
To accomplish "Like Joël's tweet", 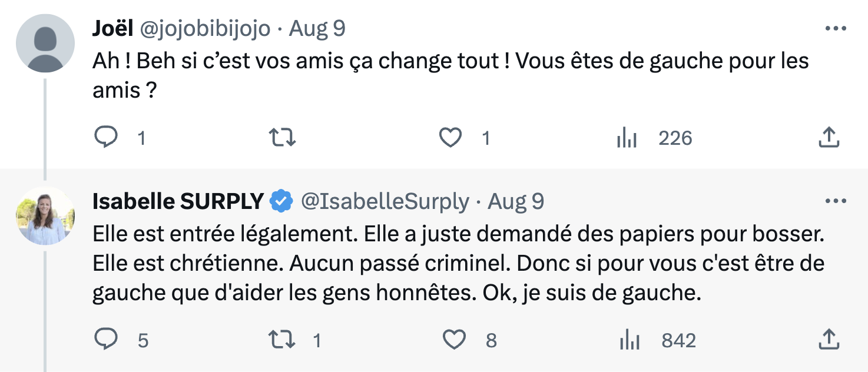I will pyautogui.click(x=451, y=138).
